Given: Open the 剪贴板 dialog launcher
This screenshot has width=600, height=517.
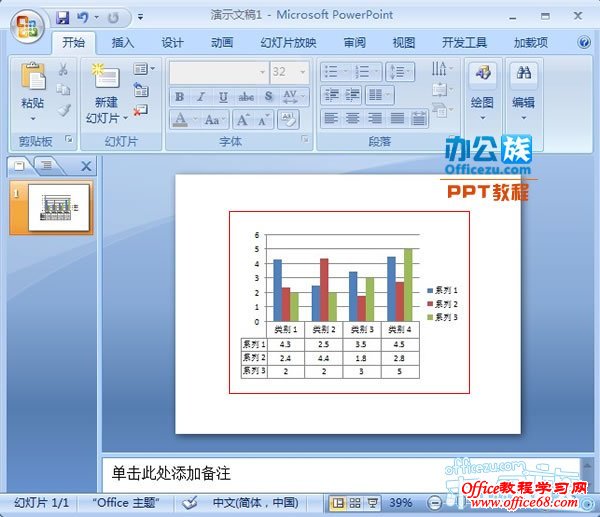Looking at the screenshot, I should pyautogui.click(x=69, y=139).
